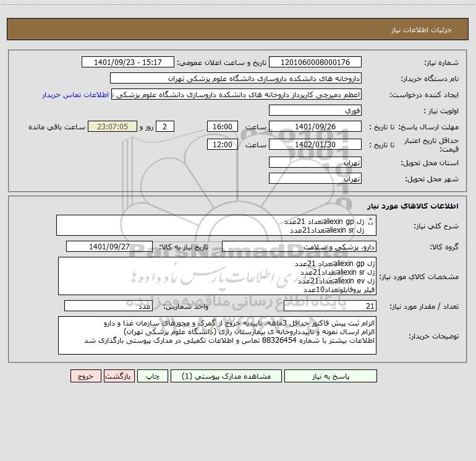Click the price validity time 12:00
Screen dimensions: 476x461
[x=222, y=144]
